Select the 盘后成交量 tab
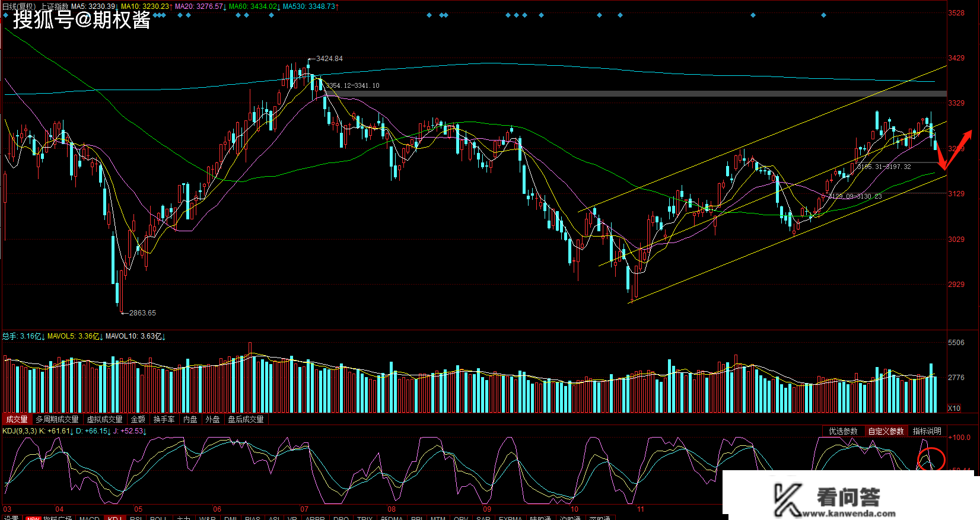Image resolution: width=980 pixels, height=520 pixels. tap(246, 419)
